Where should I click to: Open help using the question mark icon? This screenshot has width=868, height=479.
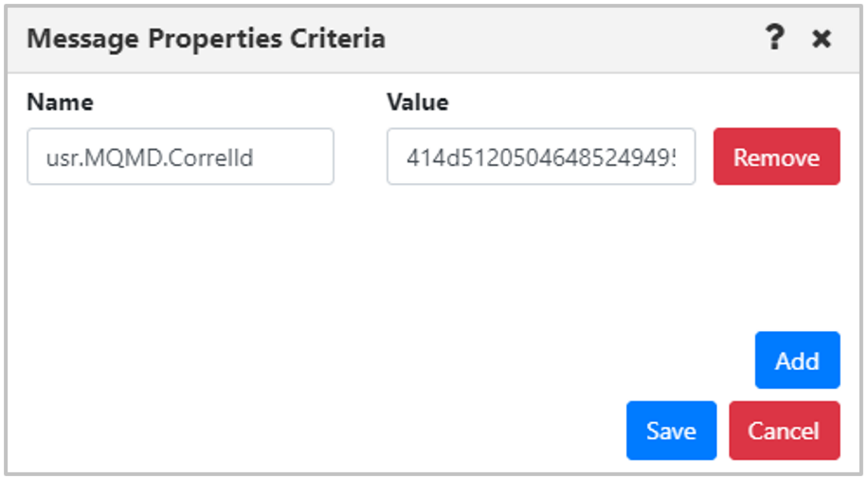[x=774, y=38]
